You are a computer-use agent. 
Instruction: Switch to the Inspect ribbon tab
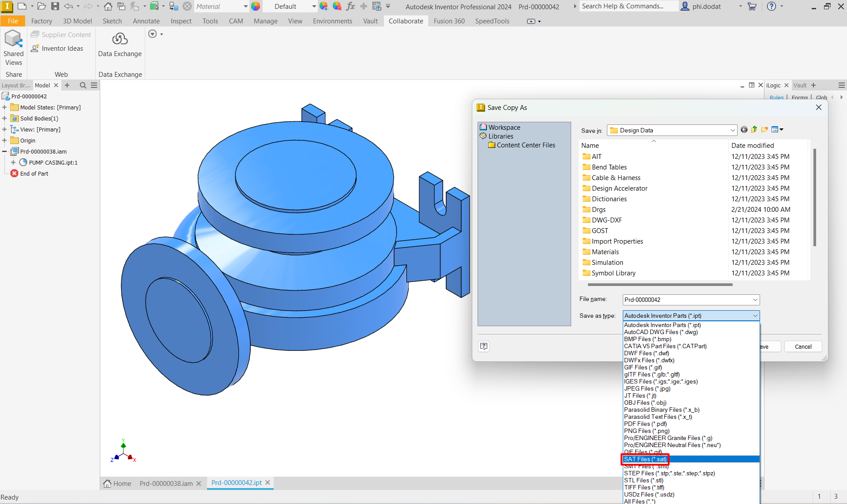181,21
